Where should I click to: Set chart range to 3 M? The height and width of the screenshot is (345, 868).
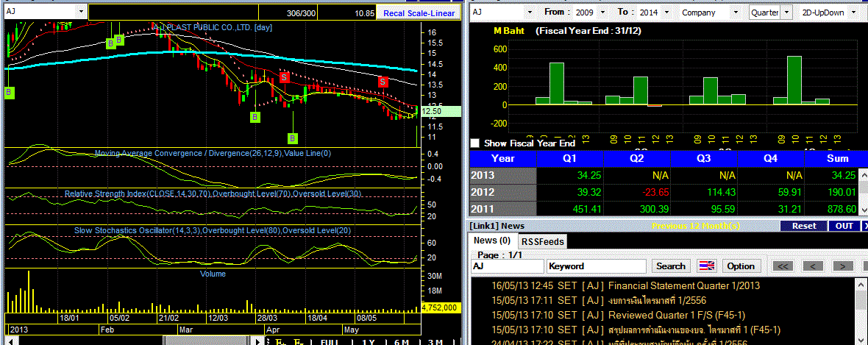[435, 341]
